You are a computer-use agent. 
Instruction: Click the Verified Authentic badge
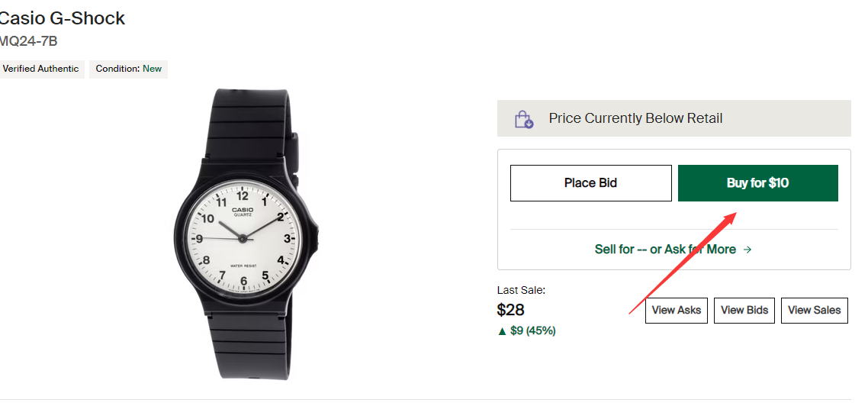pyautogui.click(x=40, y=69)
